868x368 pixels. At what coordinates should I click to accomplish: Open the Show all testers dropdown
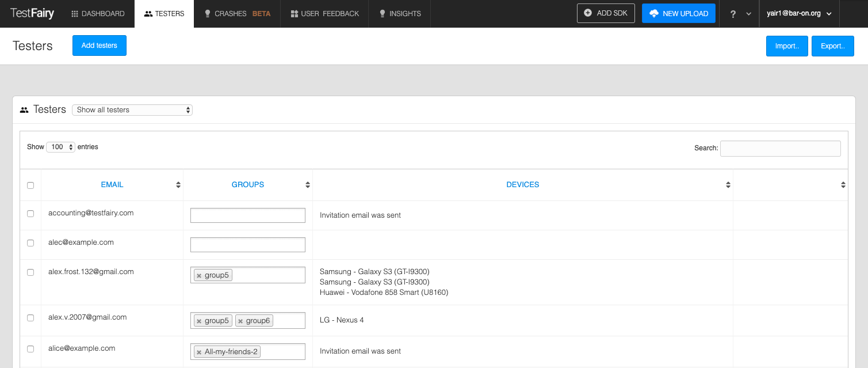pyautogui.click(x=132, y=109)
